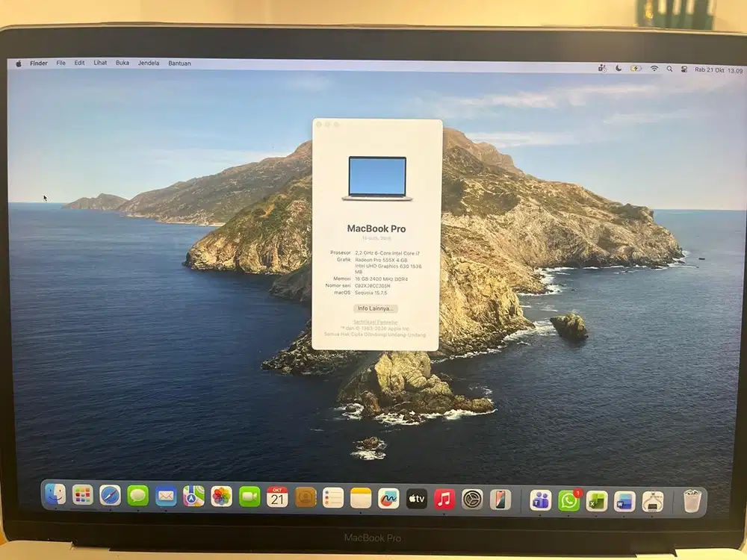Open the Messages app in the Dock
This screenshot has height=560, width=747.
pyautogui.click(x=137, y=497)
